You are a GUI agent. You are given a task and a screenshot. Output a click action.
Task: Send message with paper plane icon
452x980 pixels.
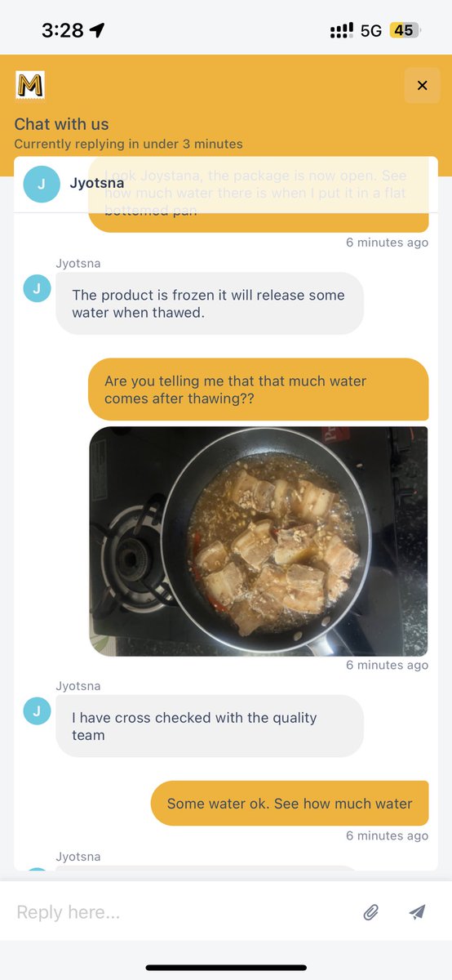417,912
